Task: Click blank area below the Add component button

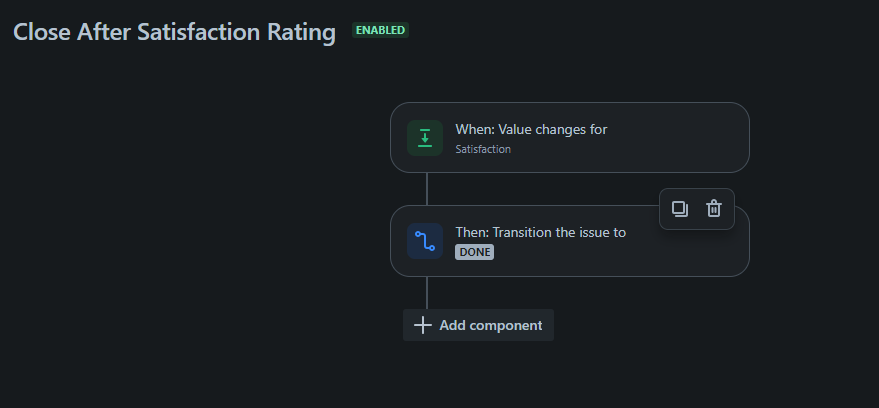Action: tap(478, 375)
